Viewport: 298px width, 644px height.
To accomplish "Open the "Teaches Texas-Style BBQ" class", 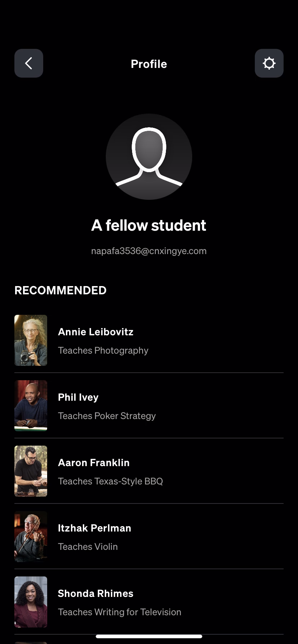I will 110,481.
